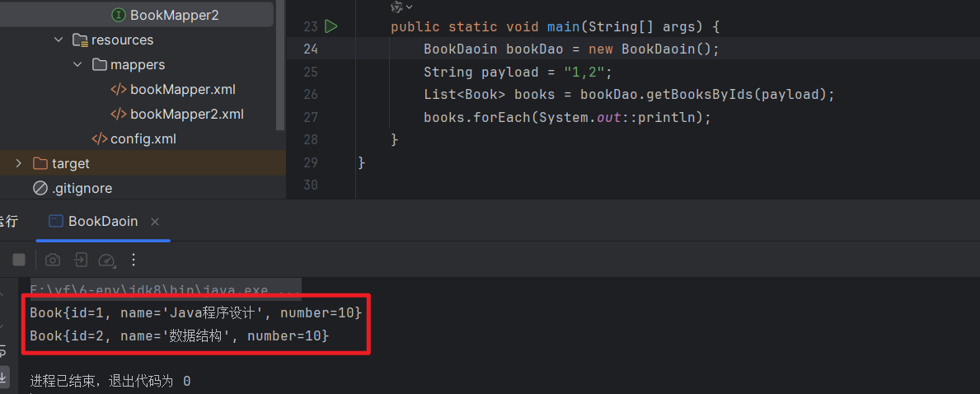Expand the target folder chevron
980x394 pixels.
click(19, 164)
